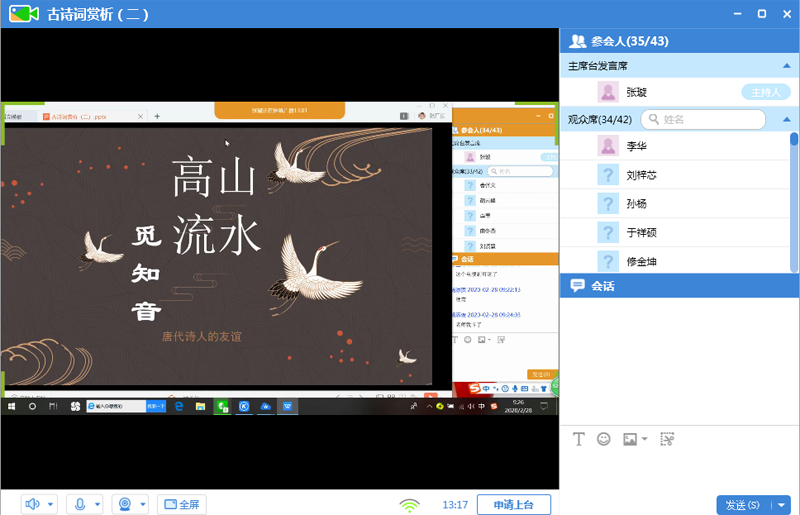Click the insert image icon
The image size is (800, 515).
click(630, 439)
